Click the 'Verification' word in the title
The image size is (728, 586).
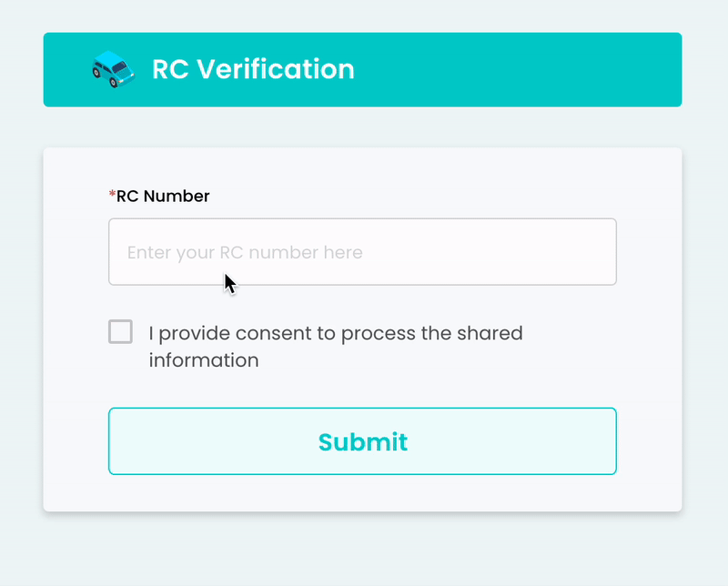(x=276, y=69)
